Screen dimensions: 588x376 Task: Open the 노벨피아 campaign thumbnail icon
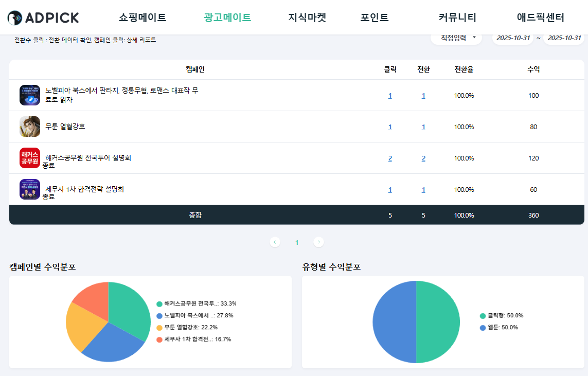[x=30, y=95]
